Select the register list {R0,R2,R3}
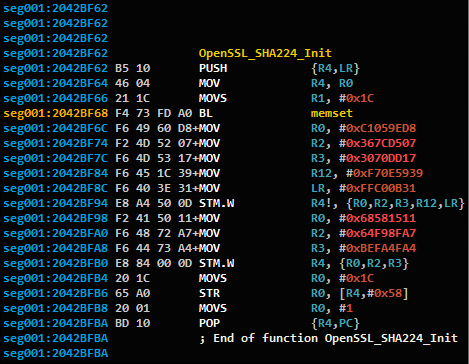This screenshot has width=469, height=364. 374,263
